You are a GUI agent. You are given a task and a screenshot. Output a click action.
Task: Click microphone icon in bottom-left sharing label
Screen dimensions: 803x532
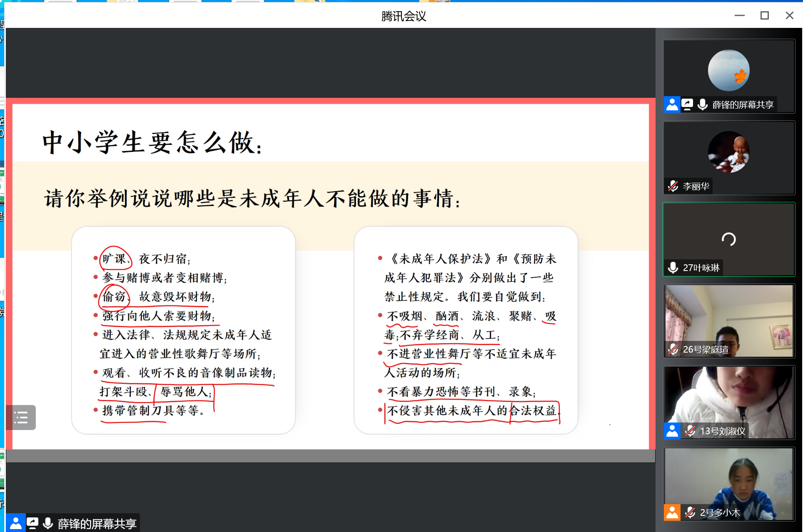click(48, 523)
